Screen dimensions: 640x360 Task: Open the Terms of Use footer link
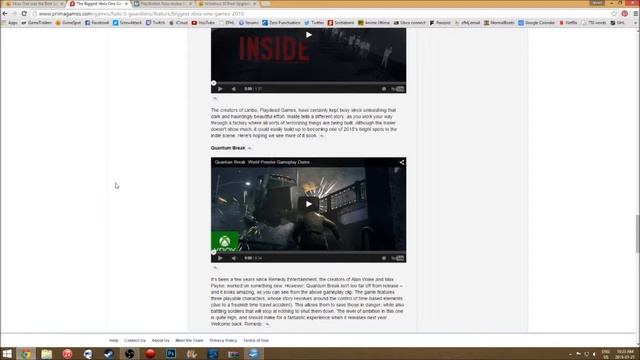pos(256,340)
